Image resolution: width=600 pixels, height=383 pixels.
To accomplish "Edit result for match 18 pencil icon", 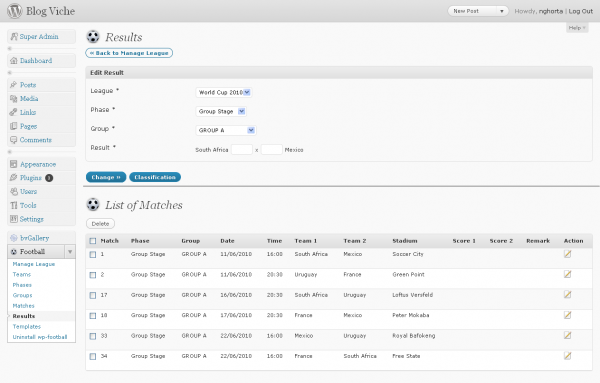I will [567, 315].
